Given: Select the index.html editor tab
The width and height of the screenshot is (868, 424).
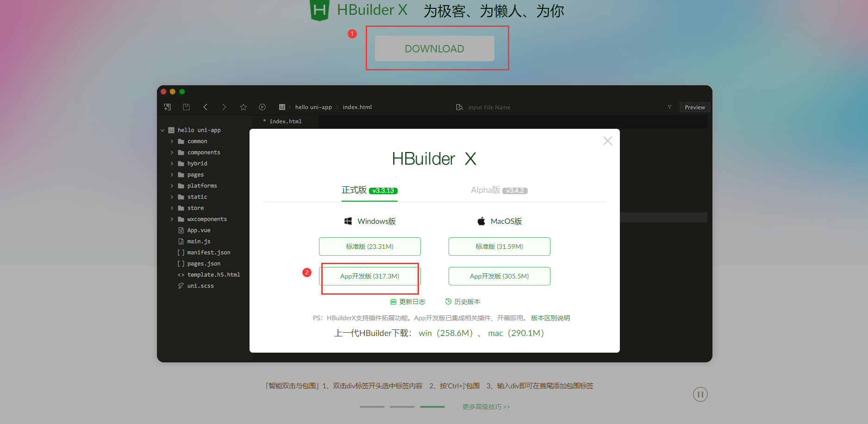Looking at the screenshot, I should click(x=285, y=121).
